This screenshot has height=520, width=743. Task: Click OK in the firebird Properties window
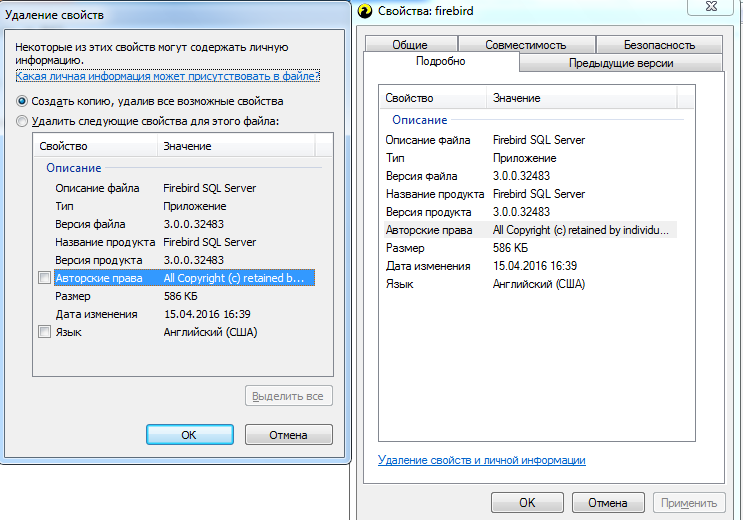tap(527, 502)
